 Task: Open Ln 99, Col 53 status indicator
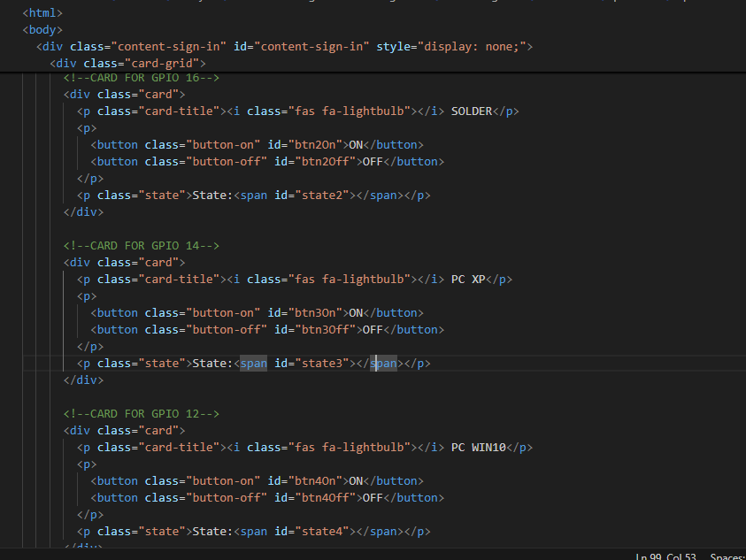tap(665, 556)
